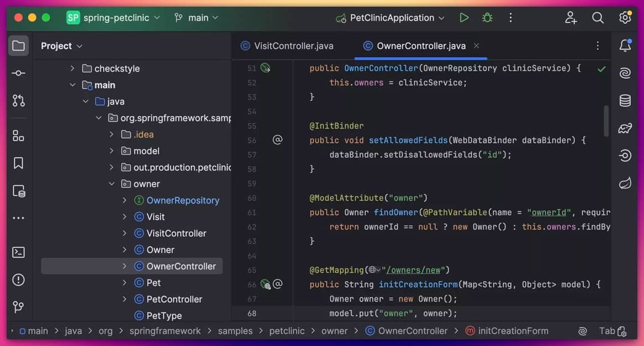Open the Pull Requests tool window
Image resolution: width=644 pixels, height=346 pixels.
(18, 101)
